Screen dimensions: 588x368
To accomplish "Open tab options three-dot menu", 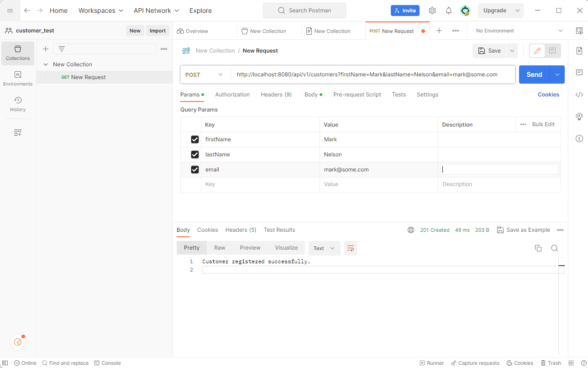I will [456, 31].
